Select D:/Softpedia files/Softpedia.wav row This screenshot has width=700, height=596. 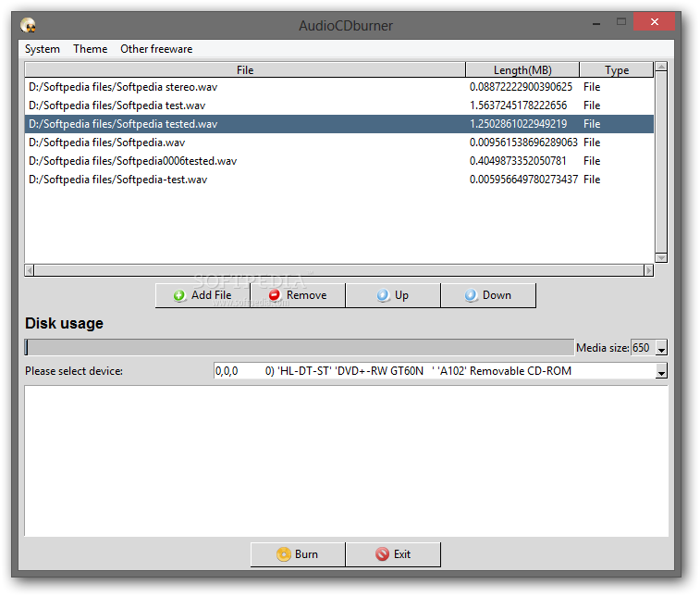point(339,143)
